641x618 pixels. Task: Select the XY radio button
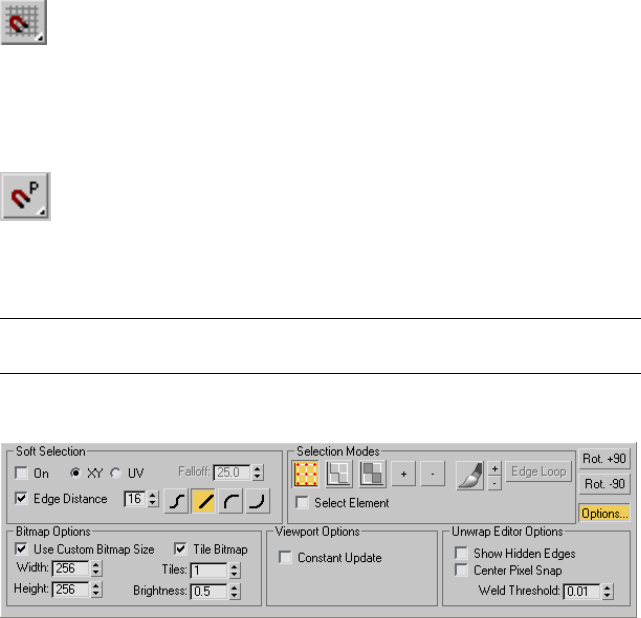click(x=75, y=473)
